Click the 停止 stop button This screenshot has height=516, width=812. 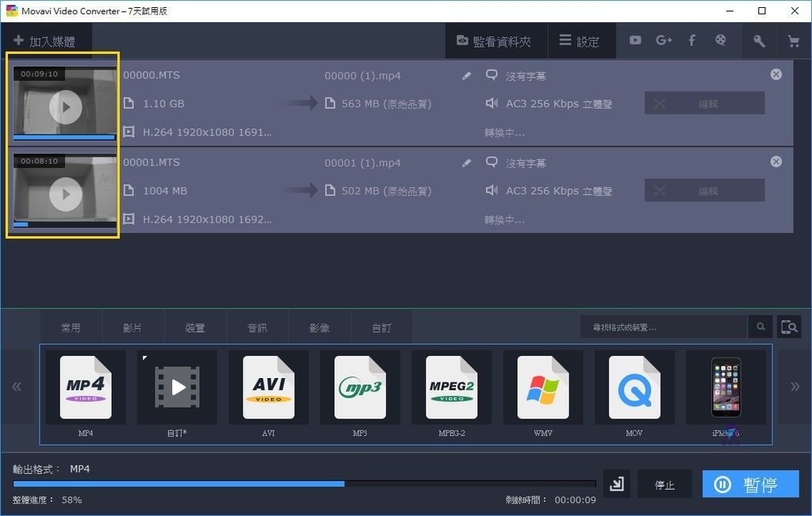pyautogui.click(x=665, y=484)
